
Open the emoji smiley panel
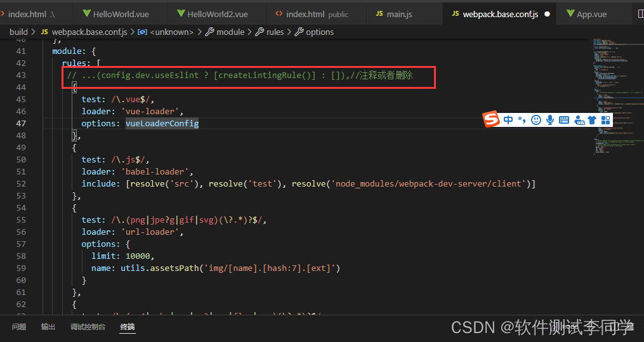[x=536, y=120]
